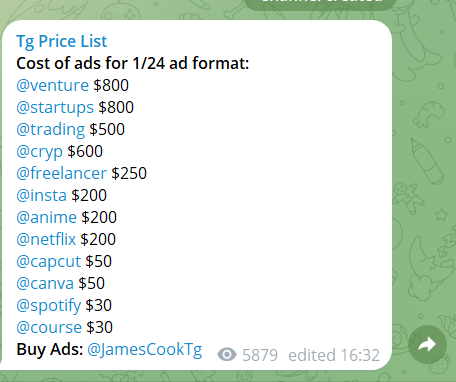Open the @course channel mention

[49, 327]
